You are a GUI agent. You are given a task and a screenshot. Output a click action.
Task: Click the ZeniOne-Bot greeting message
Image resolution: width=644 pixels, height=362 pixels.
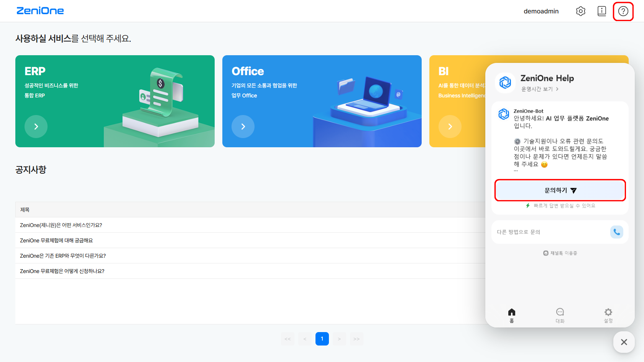pos(561,141)
